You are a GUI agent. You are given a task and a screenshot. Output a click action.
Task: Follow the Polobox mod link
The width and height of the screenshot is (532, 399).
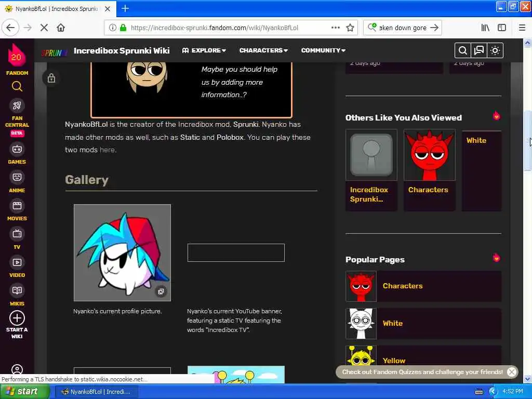(x=230, y=137)
